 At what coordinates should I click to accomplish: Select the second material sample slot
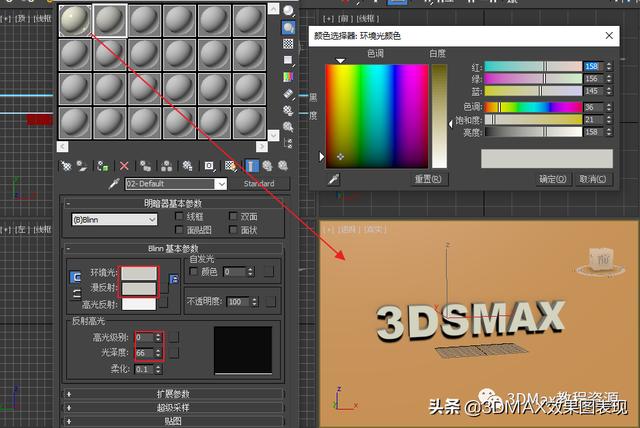pos(110,20)
